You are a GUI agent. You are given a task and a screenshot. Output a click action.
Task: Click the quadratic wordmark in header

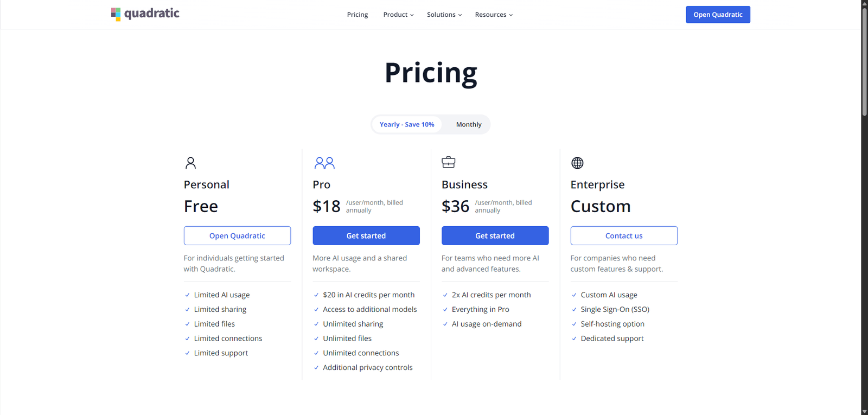(152, 14)
